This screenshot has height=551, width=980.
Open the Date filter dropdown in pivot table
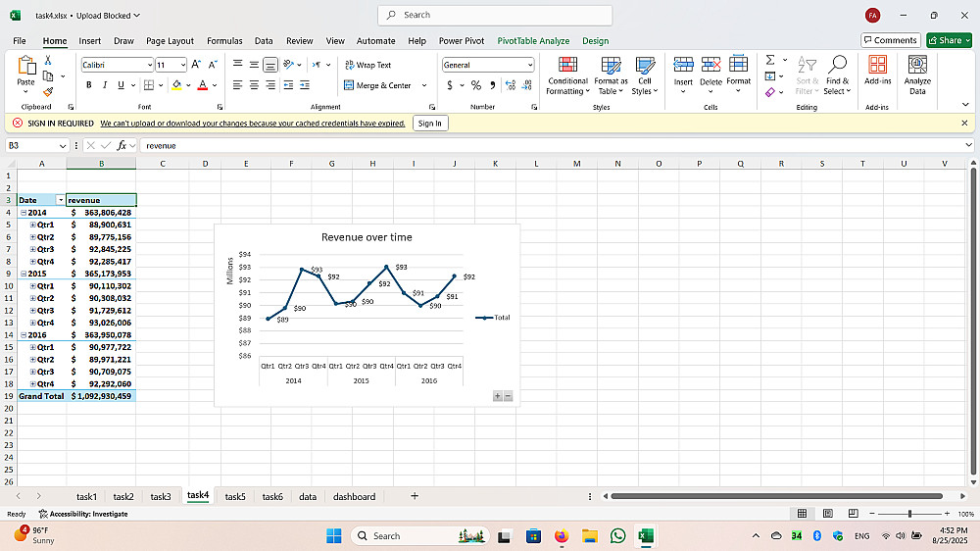click(61, 200)
